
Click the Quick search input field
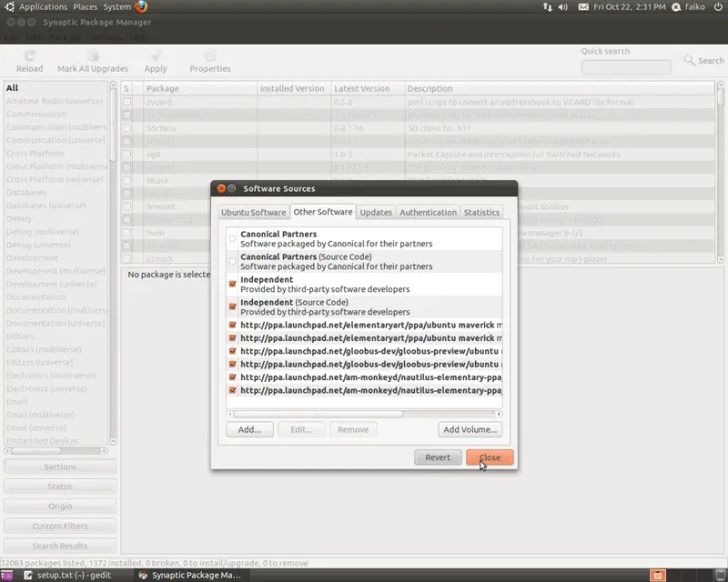[626, 67]
